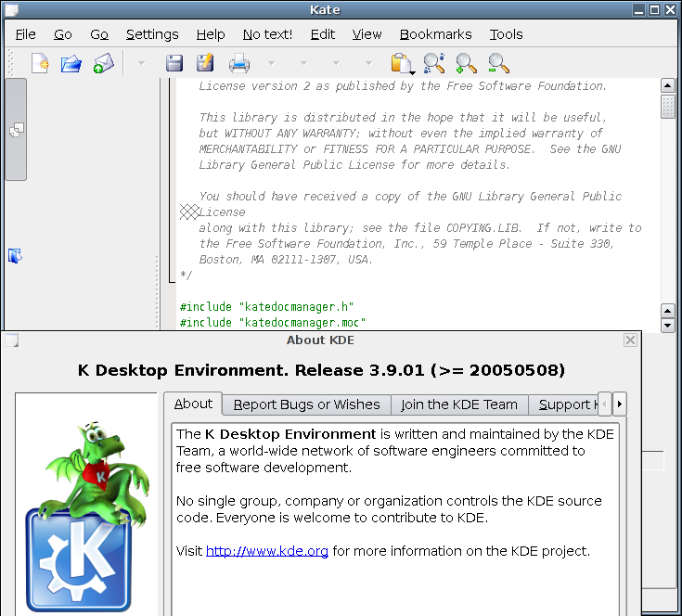Image resolution: width=682 pixels, height=616 pixels.
Task: Click the Paste clipboard icon
Action: [402, 63]
